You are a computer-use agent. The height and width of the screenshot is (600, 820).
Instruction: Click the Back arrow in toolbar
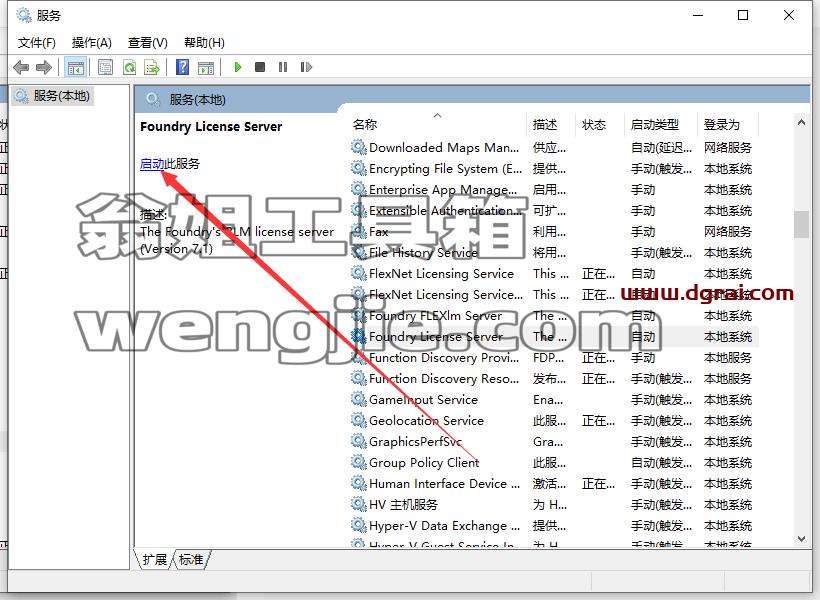[x=21, y=67]
